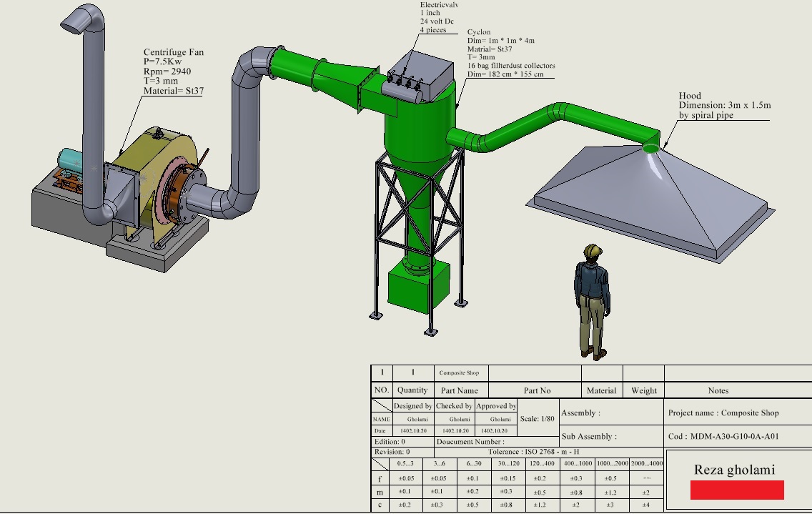Select the human figure model

pos(593,300)
